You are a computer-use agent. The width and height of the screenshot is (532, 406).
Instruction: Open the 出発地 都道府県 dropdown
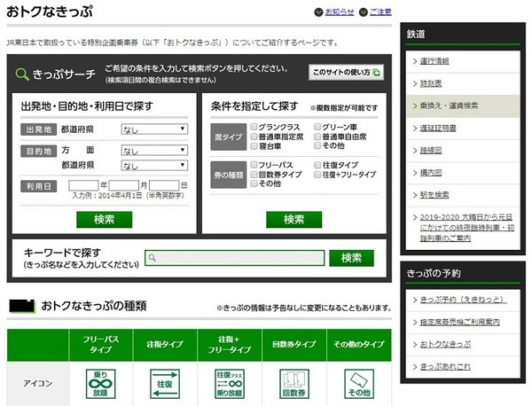(x=154, y=129)
